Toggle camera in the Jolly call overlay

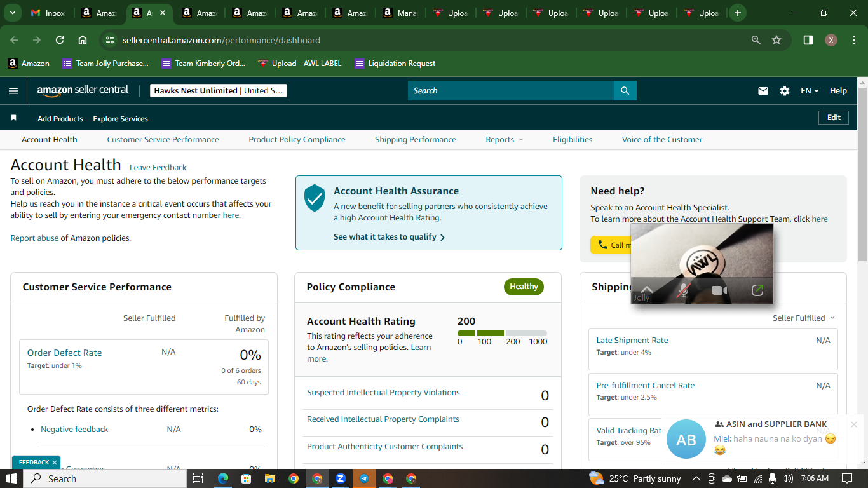[719, 290]
